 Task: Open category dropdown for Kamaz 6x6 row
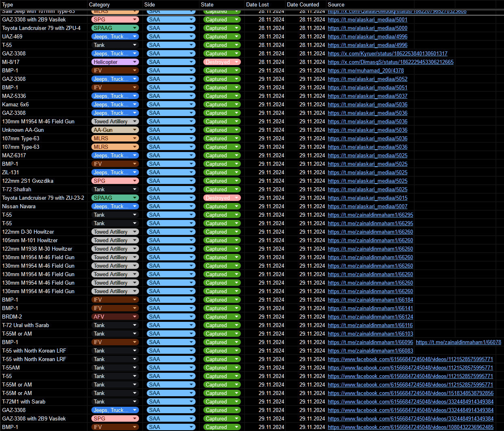[x=115, y=104]
